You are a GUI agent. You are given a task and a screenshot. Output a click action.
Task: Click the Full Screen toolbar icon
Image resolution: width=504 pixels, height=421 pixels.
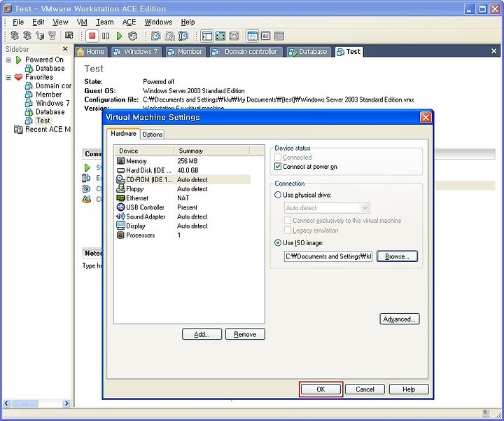click(x=220, y=36)
